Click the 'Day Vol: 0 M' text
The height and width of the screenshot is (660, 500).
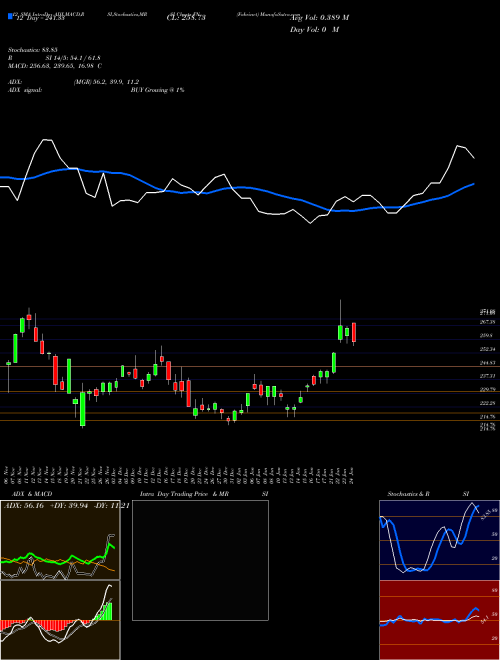click(314, 30)
